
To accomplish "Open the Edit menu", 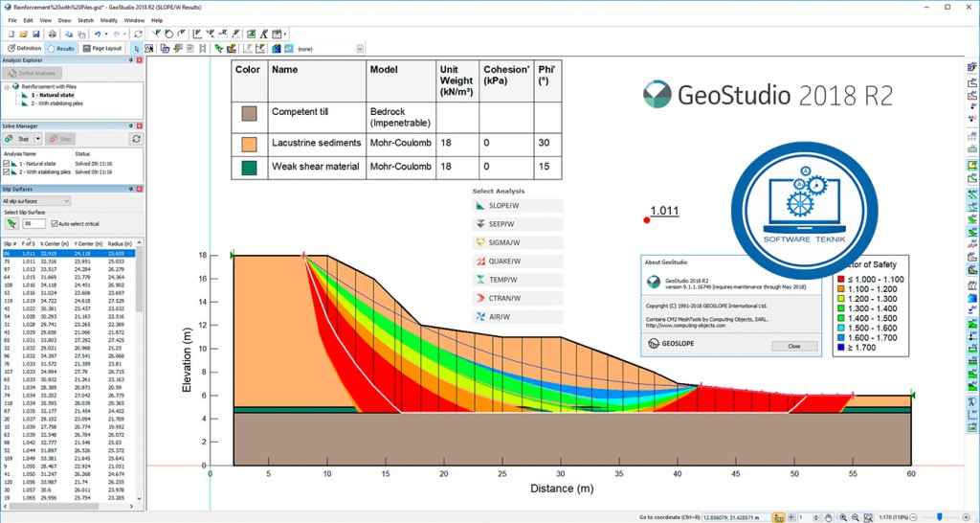I will pos(28,20).
